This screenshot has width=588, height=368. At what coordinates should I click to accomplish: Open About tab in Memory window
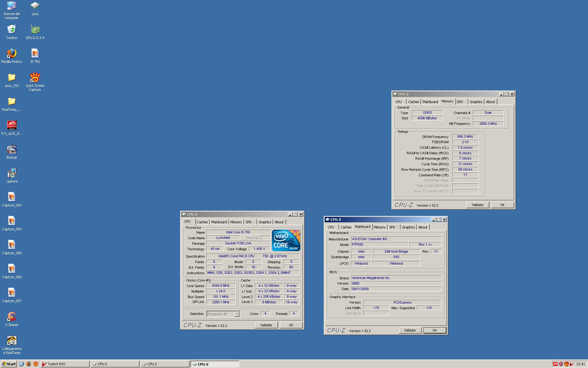click(x=490, y=102)
